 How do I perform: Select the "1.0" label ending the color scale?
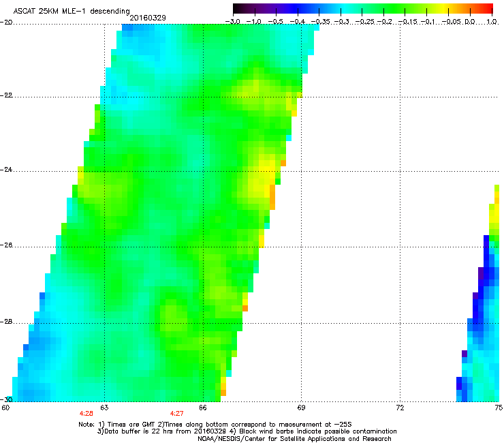492,22
